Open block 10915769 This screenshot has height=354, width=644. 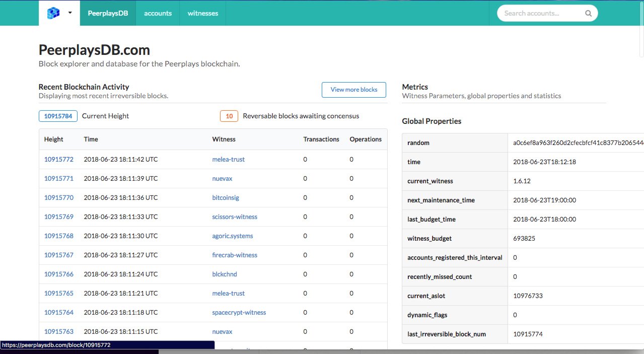59,217
